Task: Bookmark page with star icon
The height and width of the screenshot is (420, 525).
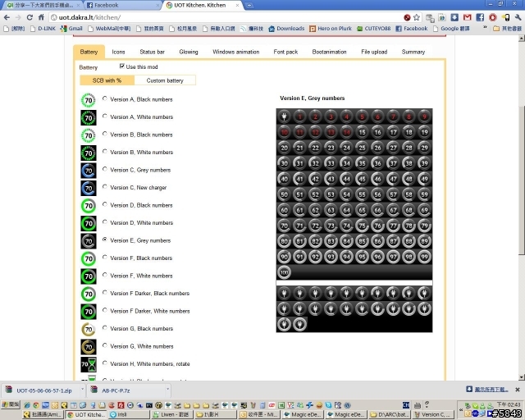Action: click(416, 17)
